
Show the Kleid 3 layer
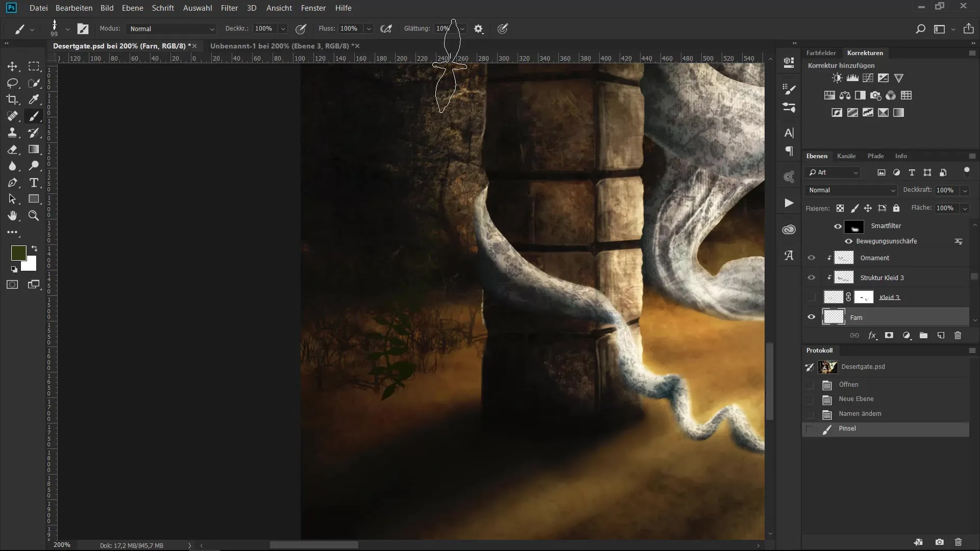point(811,297)
